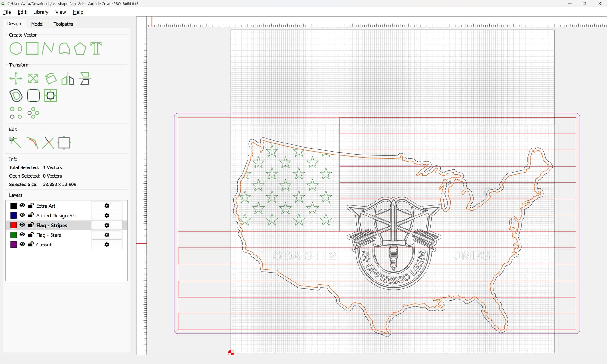Lock the Extra Art layer
This screenshot has width=607, height=364.
(x=31, y=205)
